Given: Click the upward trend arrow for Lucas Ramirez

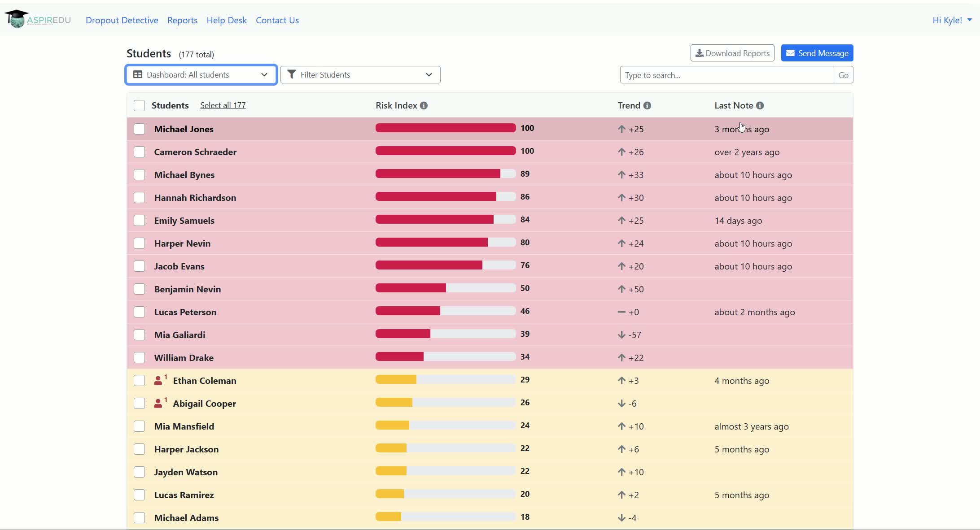Looking at the screenshot, I should pos(621,495).
